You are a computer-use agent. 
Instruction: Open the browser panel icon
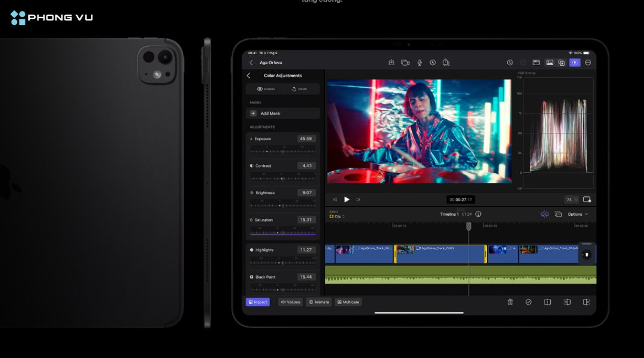pos(536,62)
